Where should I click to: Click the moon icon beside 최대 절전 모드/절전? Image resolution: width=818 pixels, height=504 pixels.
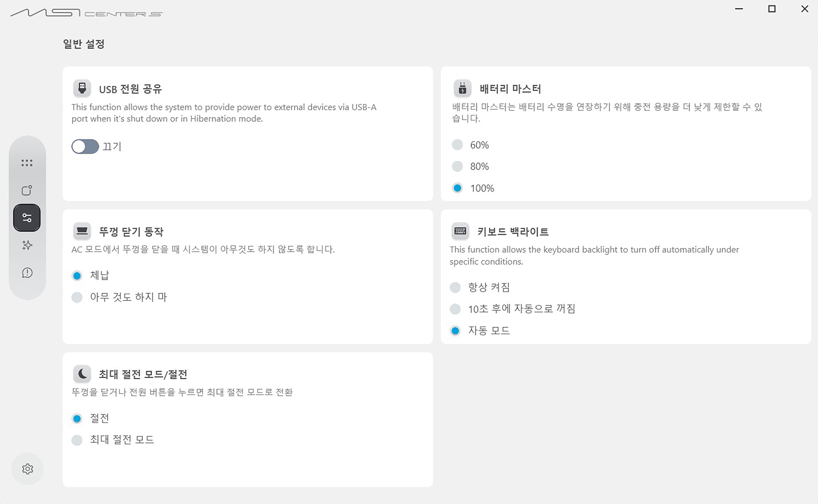(x=82, y=374)
